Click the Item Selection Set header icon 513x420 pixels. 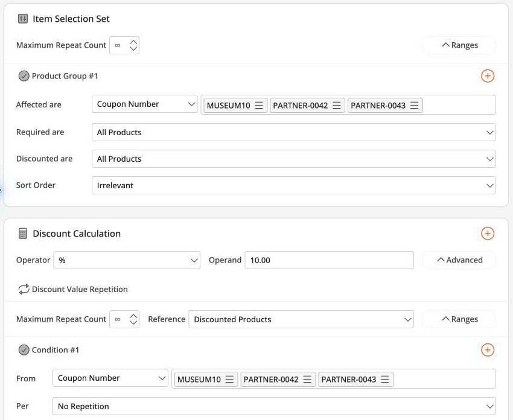point(23,19)
